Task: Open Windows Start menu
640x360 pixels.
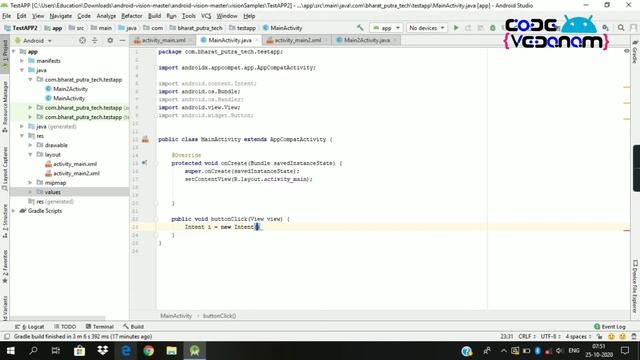Action: (11, 351)
